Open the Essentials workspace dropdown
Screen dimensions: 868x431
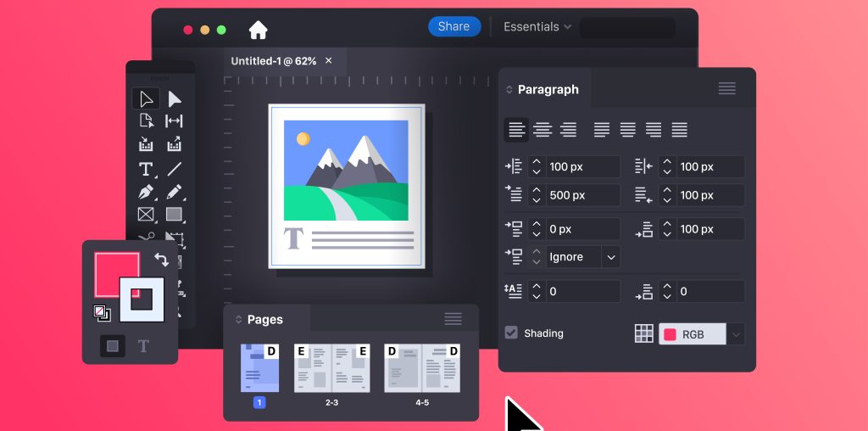click(537, 26)
